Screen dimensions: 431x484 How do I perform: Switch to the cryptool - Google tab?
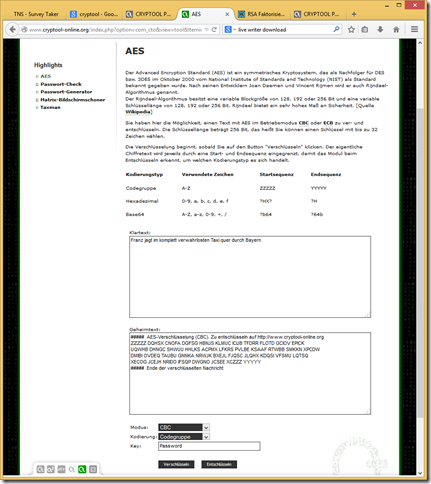[95, 14]
